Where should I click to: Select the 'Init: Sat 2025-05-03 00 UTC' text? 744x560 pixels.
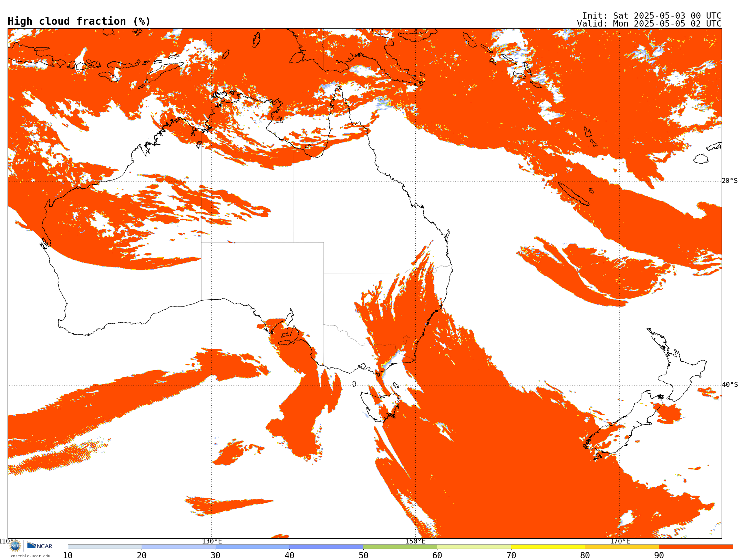pos(652,16)
